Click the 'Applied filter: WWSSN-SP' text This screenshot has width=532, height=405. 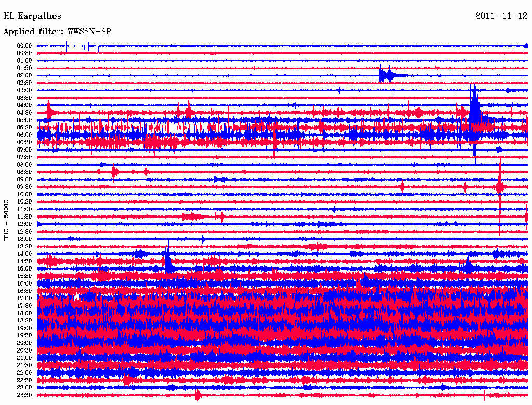click(x=57, y=32)
